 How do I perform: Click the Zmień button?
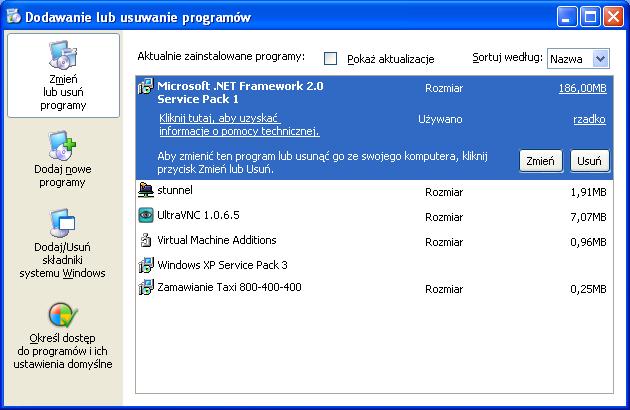click(541, 161)
